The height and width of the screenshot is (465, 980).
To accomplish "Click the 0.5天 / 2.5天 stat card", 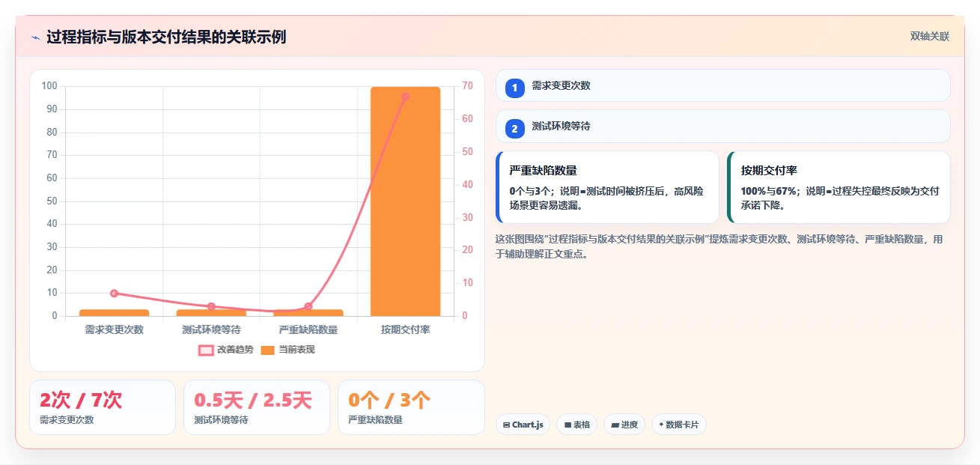I will coord(257,407).
